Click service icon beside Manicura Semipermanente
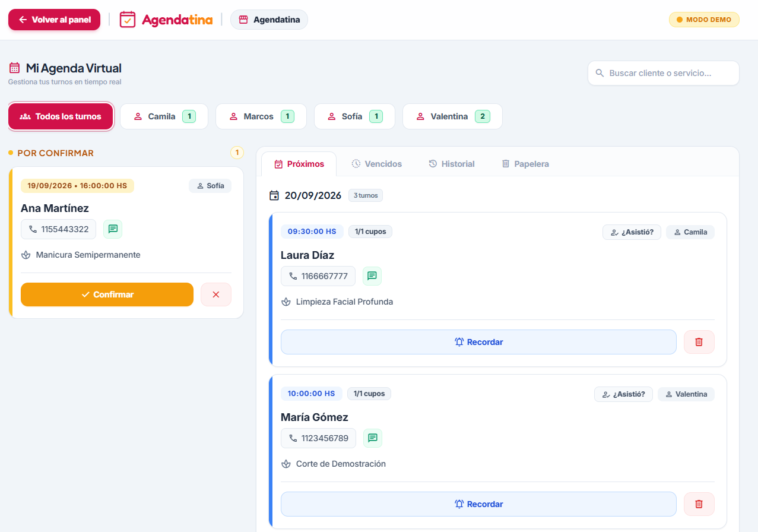The width and height of the screenshot is (758, 532). tap(26, 255)
